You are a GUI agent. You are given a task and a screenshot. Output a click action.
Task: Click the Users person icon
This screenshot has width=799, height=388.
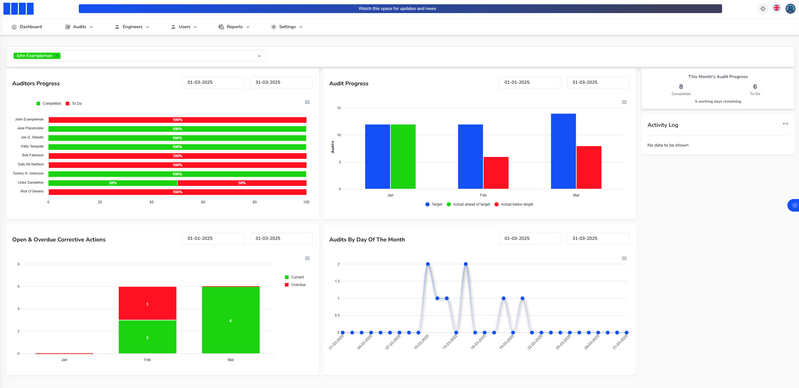click(173, 27)
